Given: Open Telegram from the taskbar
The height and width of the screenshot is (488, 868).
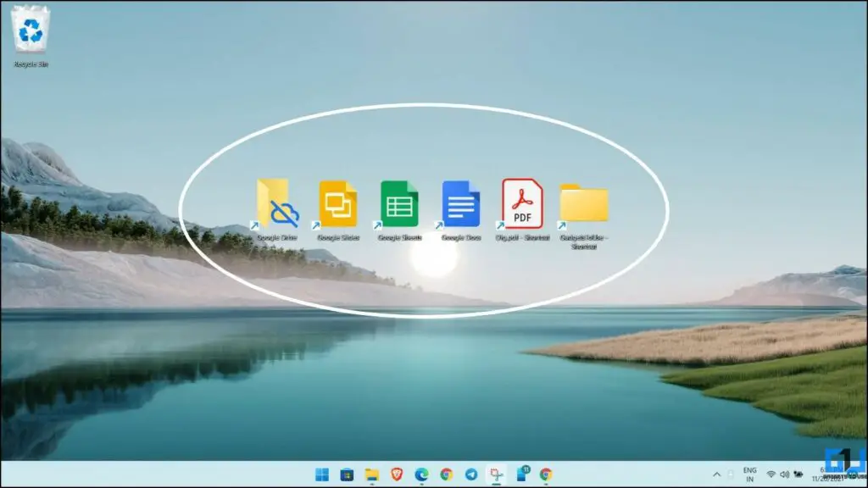Looking at the screenshot, I should (x=470, y=474).
